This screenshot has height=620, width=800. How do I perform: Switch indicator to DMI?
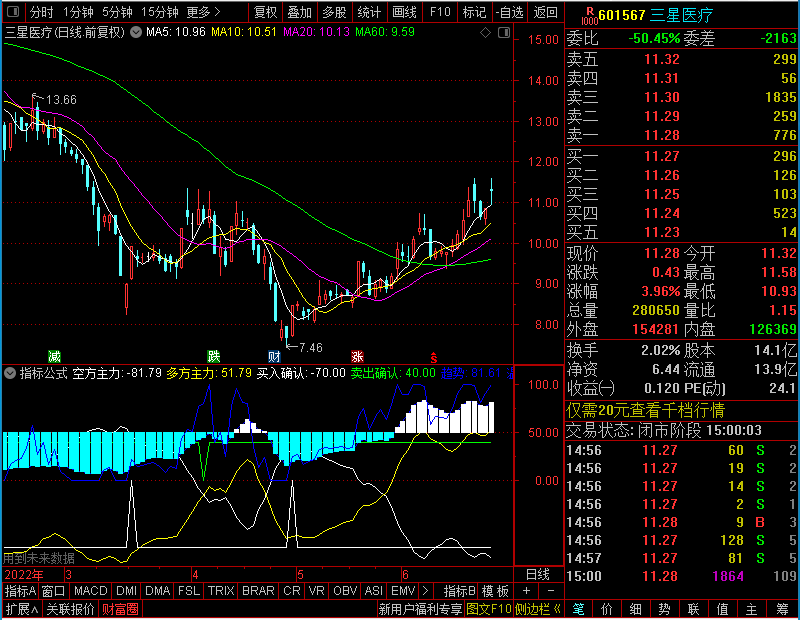[126, 591]
